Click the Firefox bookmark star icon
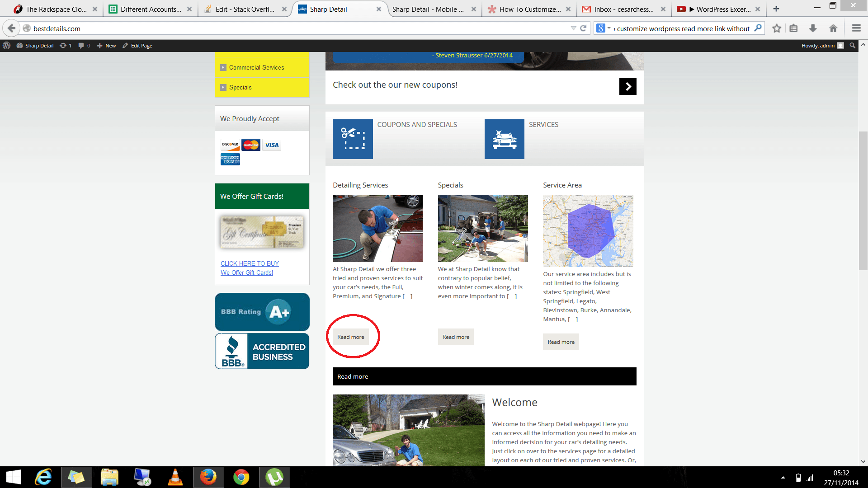The height and width of the screenshot is (488, 868). [x=777, y=28]
